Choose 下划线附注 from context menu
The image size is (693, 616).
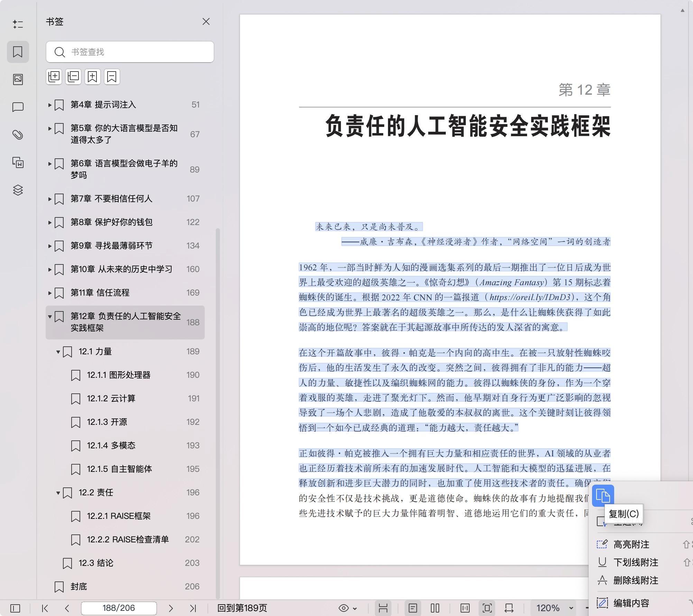click(636, 562)
